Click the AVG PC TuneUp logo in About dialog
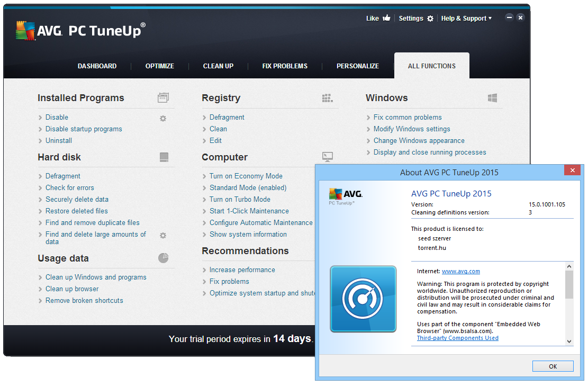This screenshot has height=386, width=588. click(346, 196)
